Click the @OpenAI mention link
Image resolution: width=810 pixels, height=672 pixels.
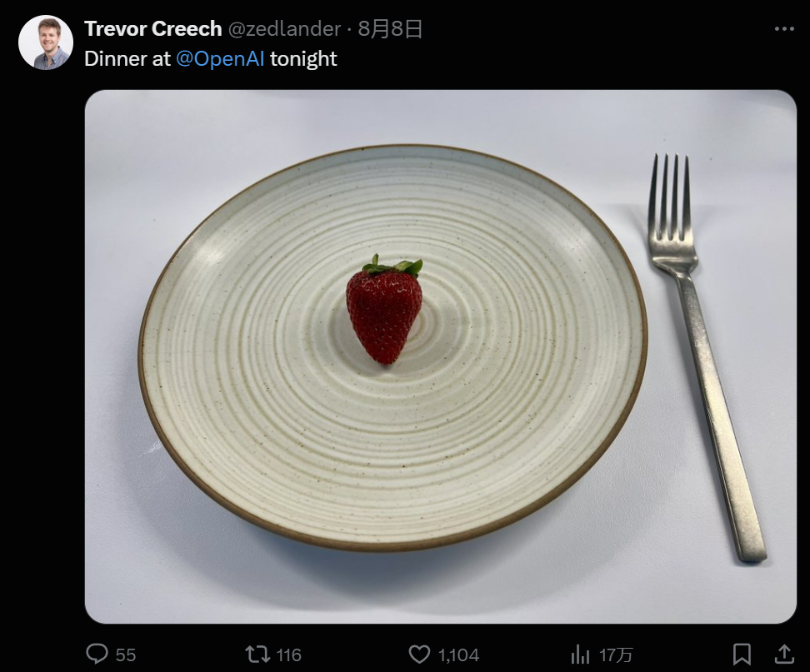pos(220,59)
